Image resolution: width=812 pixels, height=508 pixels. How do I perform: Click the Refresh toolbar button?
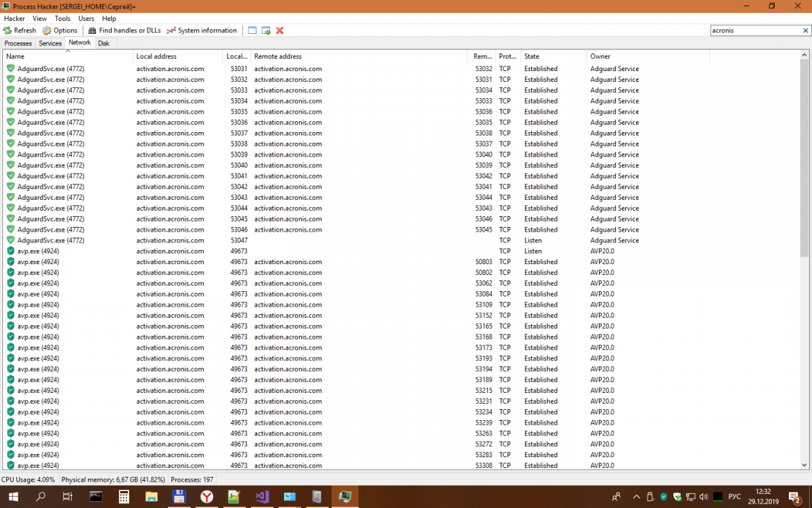pyautogui.click(x=20, y=30)
